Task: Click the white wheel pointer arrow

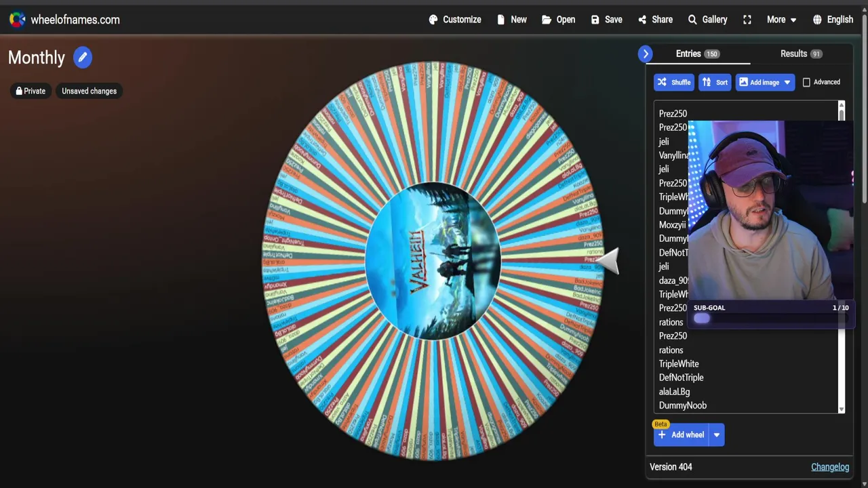Action: coord(608,261)
